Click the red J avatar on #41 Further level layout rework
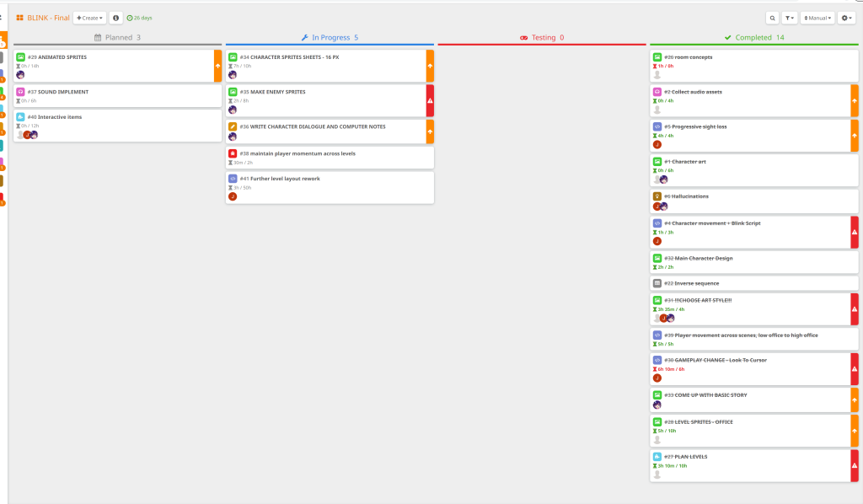 point(233,196)
